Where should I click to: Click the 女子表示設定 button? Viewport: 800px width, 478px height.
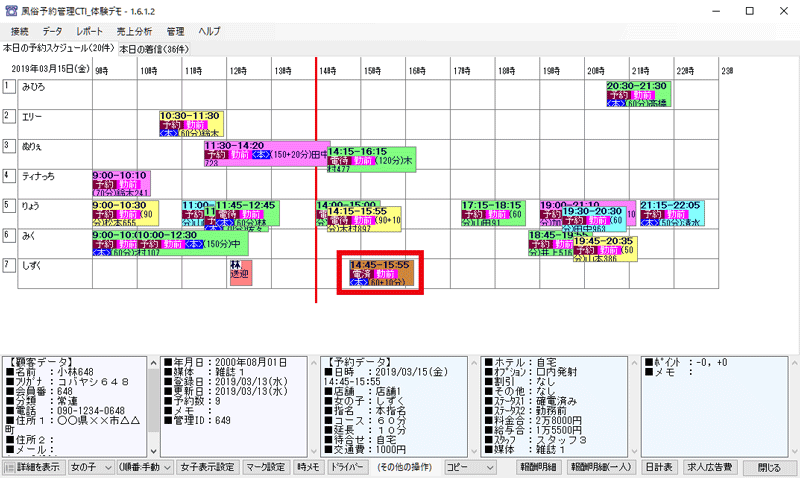point(208,467)
